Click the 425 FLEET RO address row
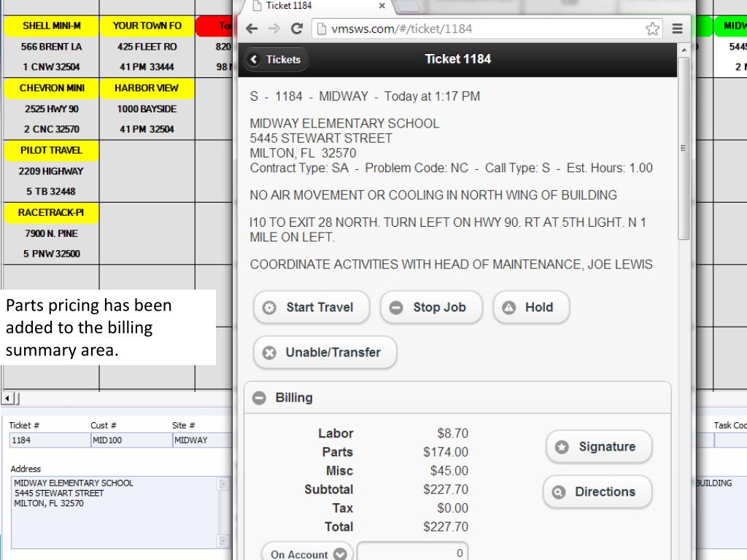This screenshot has height=560, width=747. (147, 47)
